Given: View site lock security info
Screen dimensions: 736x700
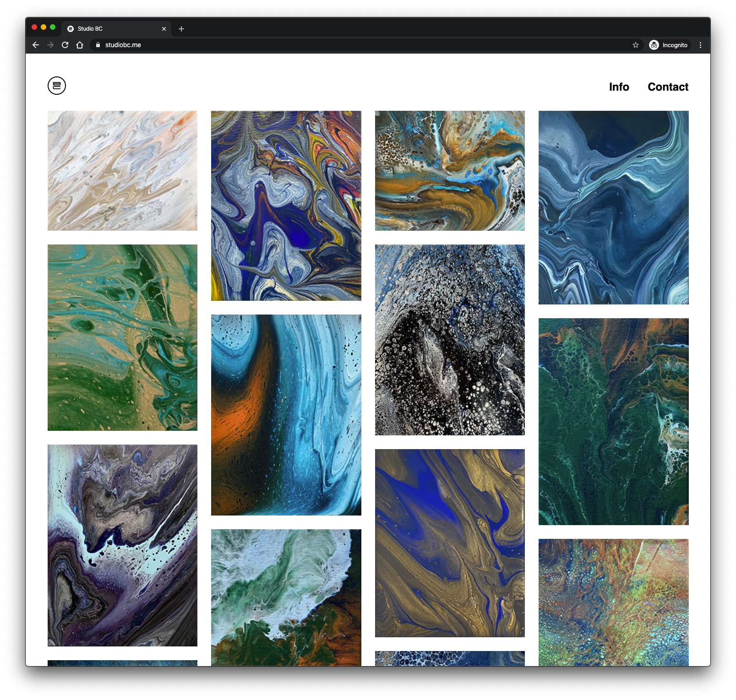Looking at the screenshot, I should tap(98, 45).
